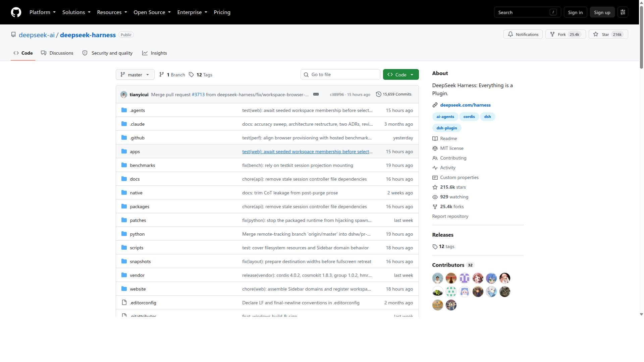Open the Contributors heading link
Image resolution: width=644 pixels, height=362 pixels.
point(453,265)
